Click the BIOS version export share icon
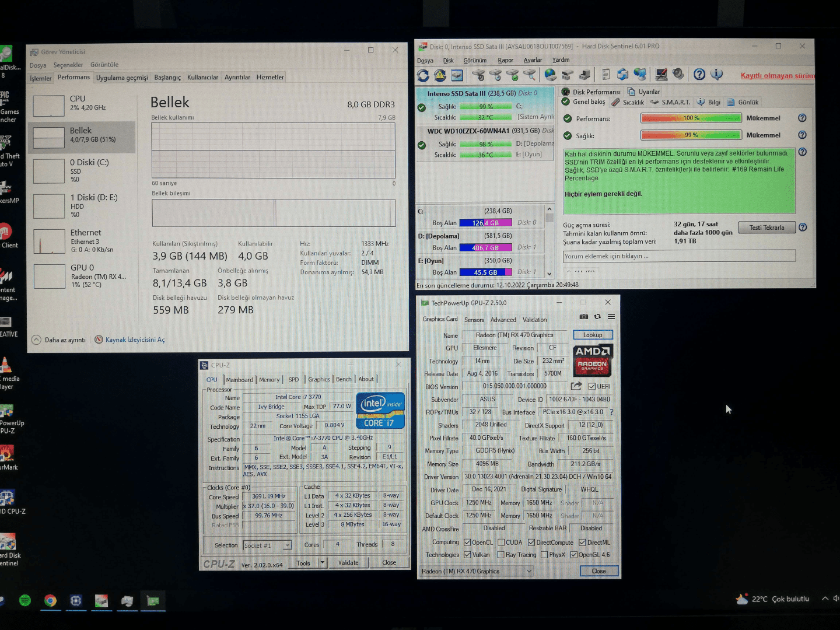Viewport: 840px width, 630px height. 576,386
